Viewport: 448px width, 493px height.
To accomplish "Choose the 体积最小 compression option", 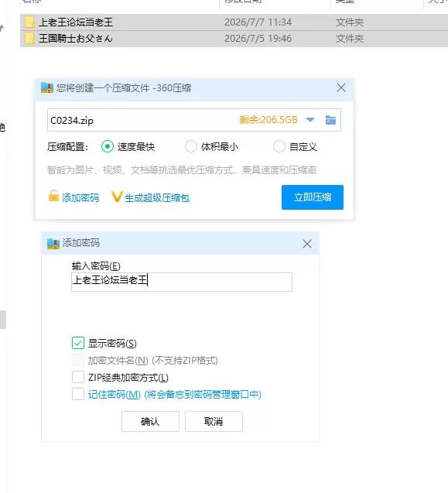I will pyautogui.click(x=191, y=146).
